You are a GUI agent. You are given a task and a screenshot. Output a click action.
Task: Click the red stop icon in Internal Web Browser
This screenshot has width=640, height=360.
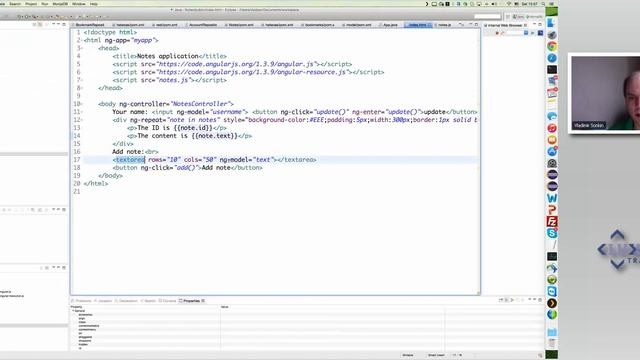[x=497, y=33]
